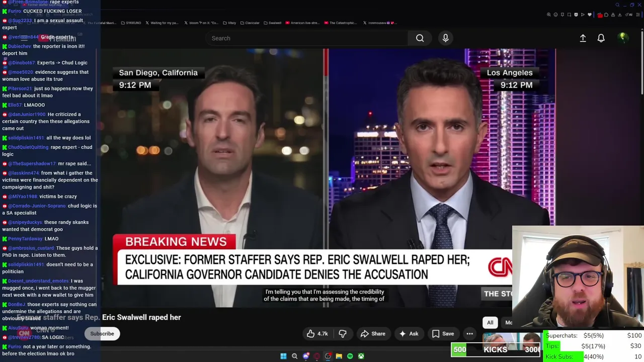The height and width of the screenshot is (362, 644).
Task: Dislike the video with thumbs-down
Action: point(343,334)
